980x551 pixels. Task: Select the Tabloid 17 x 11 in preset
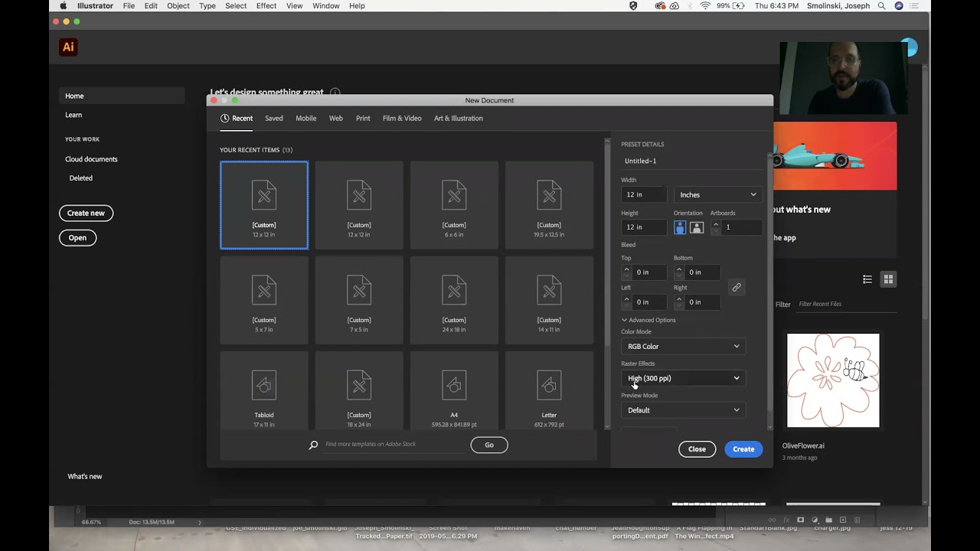(x=264, y=391)
